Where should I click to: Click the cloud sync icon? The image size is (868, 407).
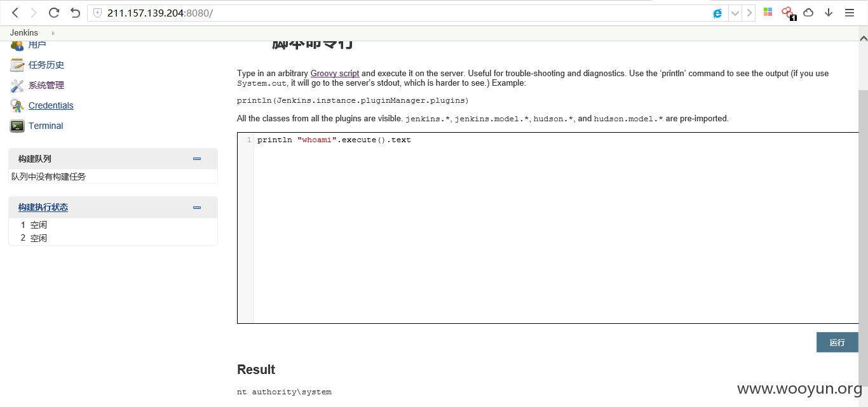(x=808, y=13)
